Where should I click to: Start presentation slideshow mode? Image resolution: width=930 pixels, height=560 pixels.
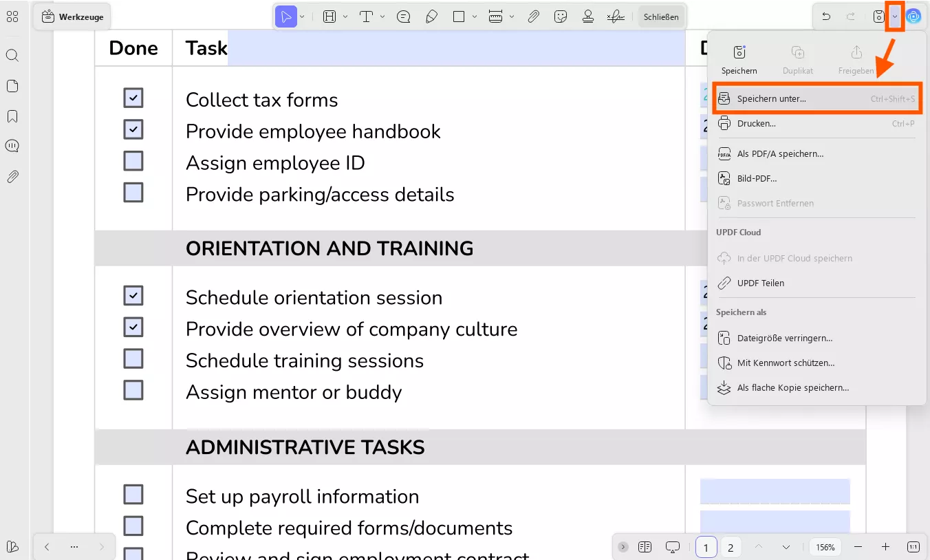[673, 547]
